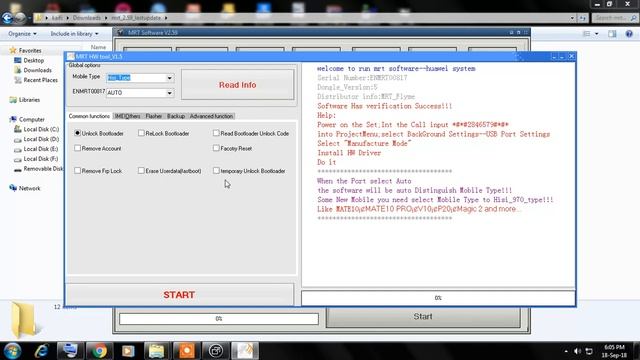
Task: Switch to the Advanced function tab
Action: point(211,116)
